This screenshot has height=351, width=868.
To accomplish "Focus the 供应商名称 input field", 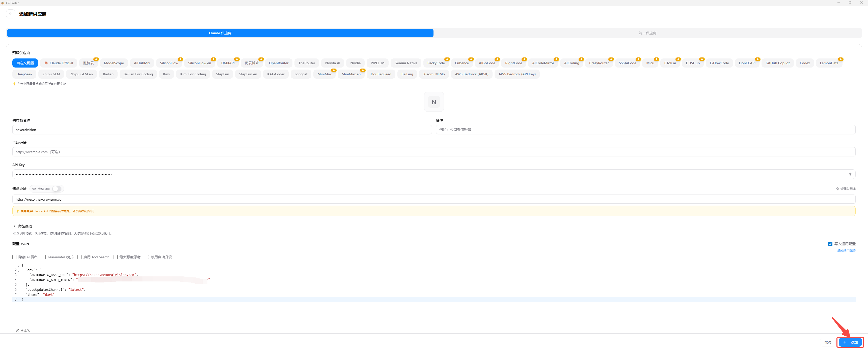I will (x=222, y=130).
